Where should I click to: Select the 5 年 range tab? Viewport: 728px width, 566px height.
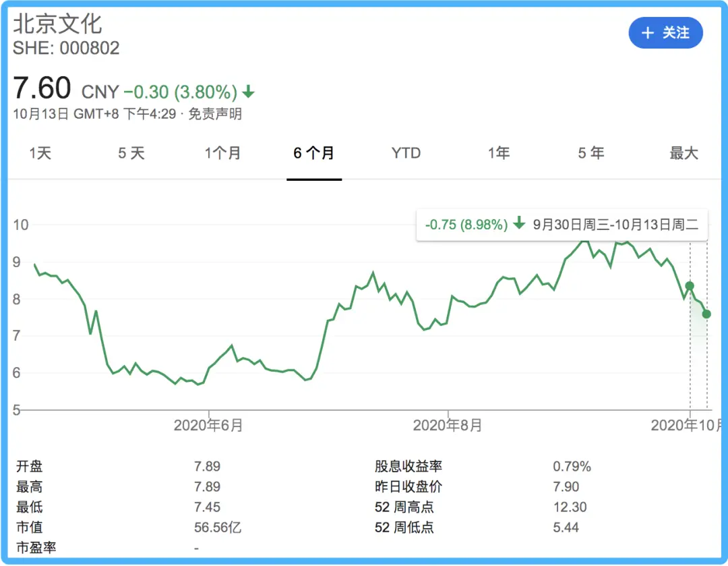pos(591,153)
